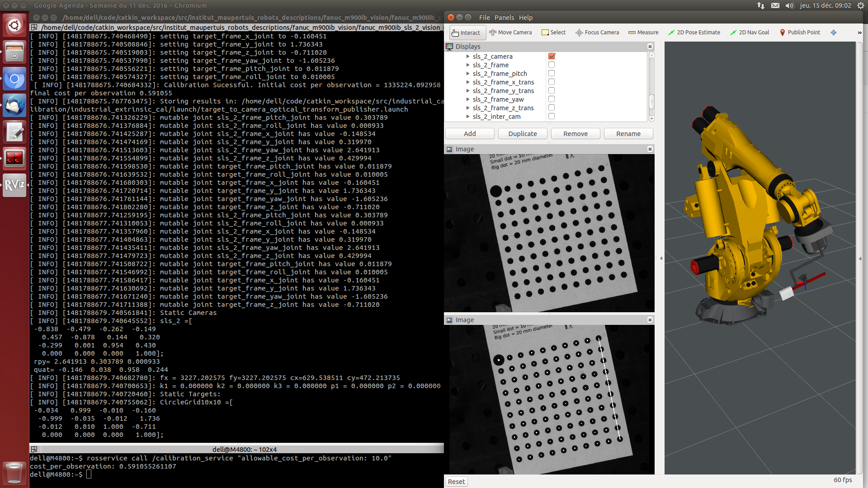Expand the sls_2_frame_pitch tree item

pos(468,74)
